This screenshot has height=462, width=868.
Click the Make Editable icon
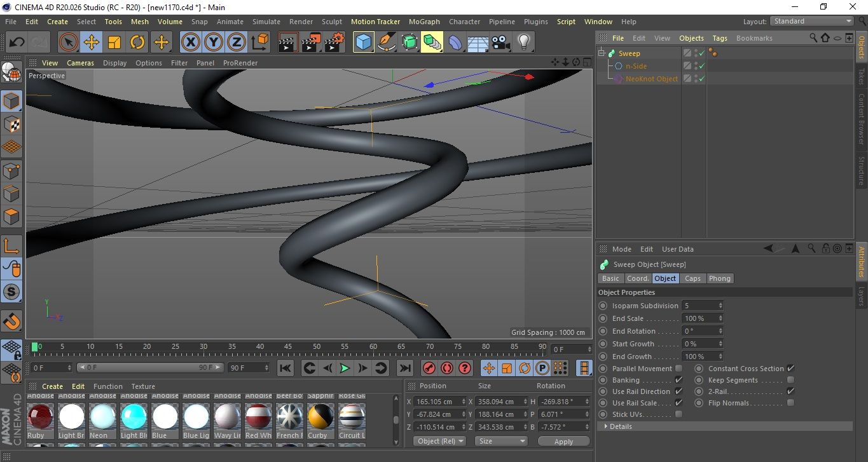(12, 72)
